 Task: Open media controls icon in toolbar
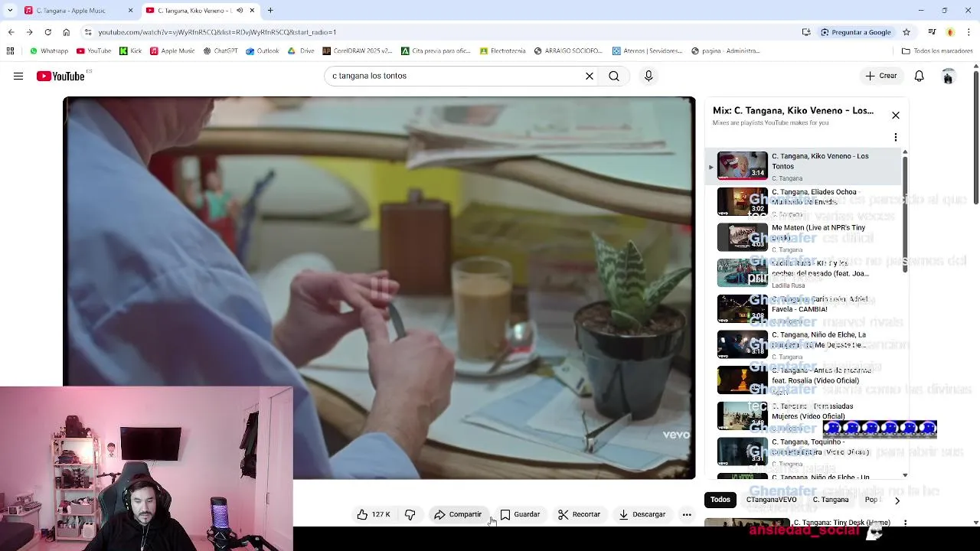[932, 32]
